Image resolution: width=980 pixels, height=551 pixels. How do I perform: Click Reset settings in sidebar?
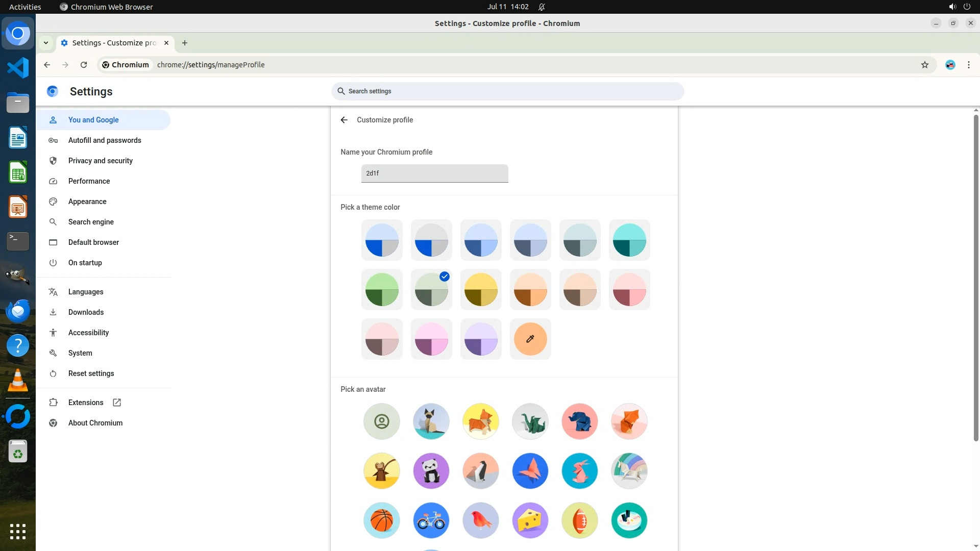(91, 373)
